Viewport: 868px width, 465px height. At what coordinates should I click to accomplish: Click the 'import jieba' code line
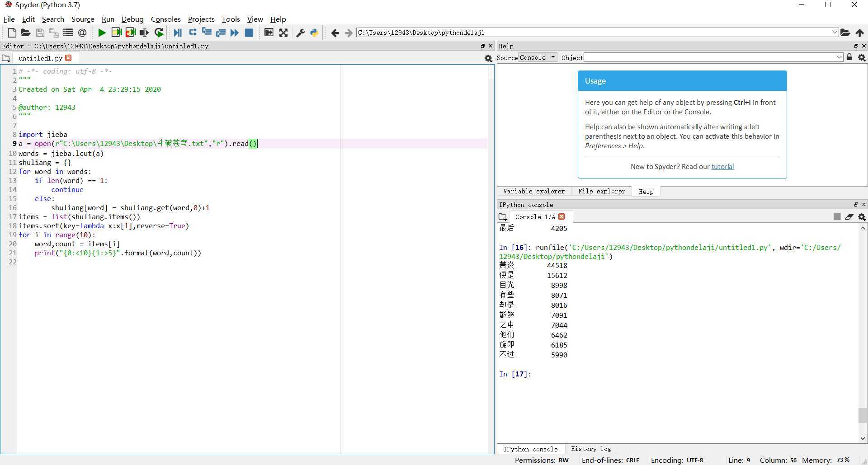coord(43,134)
